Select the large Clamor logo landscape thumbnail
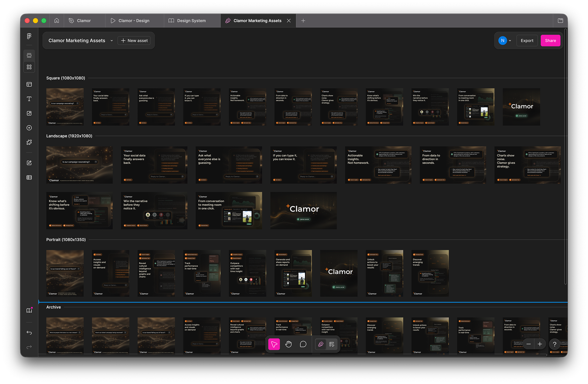This screenshot has height=384, width=588. 303,211
